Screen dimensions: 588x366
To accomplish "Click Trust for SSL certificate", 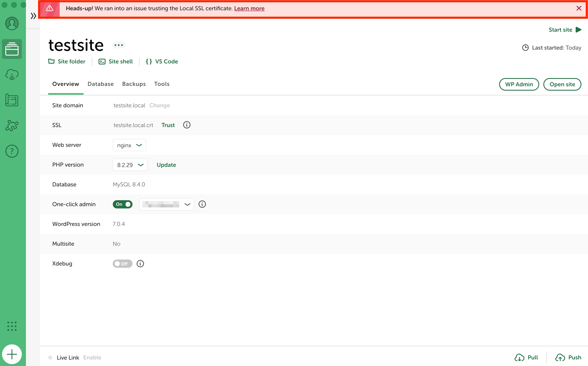I will click(x=168, y=125).
